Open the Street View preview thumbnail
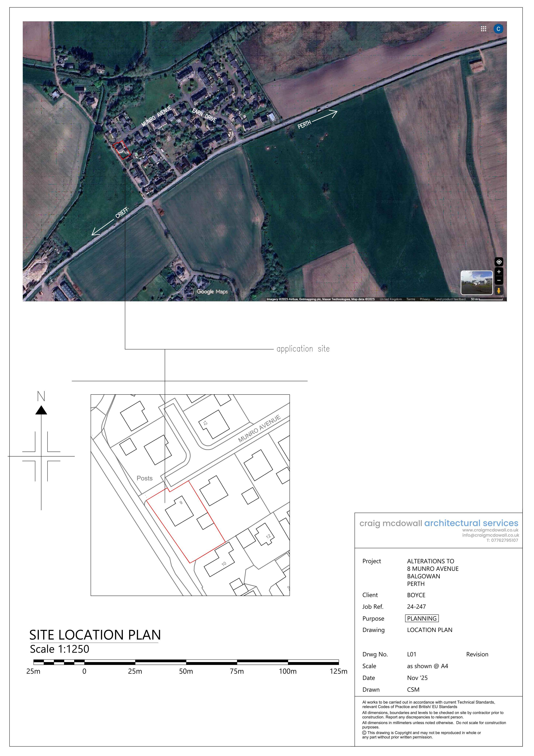The image size is (534, 756). (x=476, y=283)
